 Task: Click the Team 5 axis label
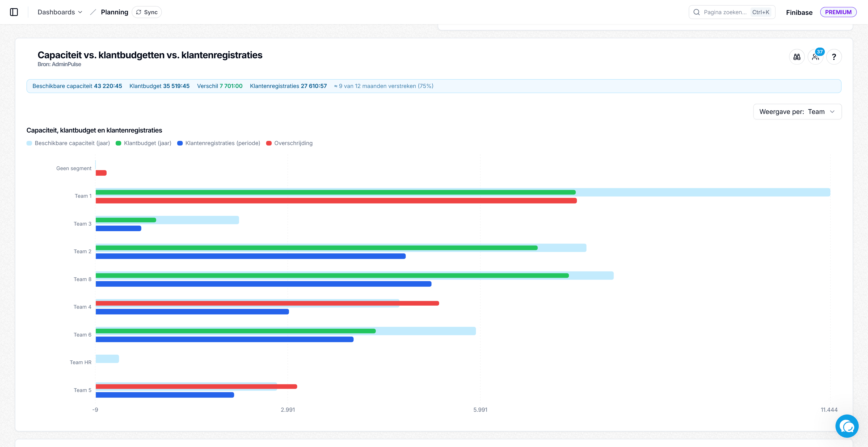tap(83, 390)
